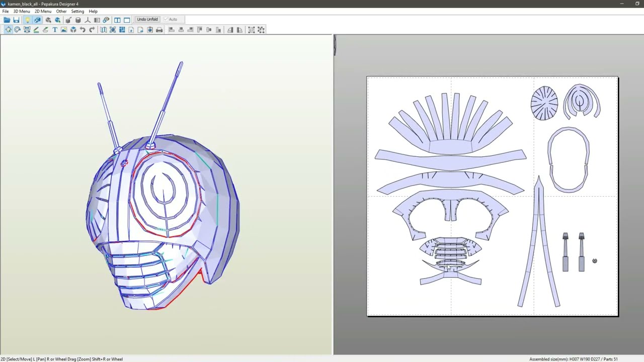Select the Select and Move tool
644x362 pixels.
pyautogui.click(x=8, y=30)
